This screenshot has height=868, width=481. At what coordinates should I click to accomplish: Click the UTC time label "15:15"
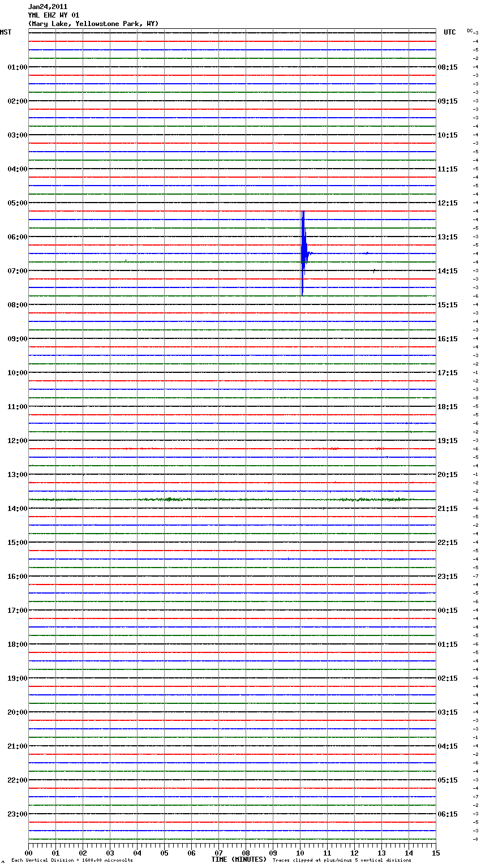[448, 305]
